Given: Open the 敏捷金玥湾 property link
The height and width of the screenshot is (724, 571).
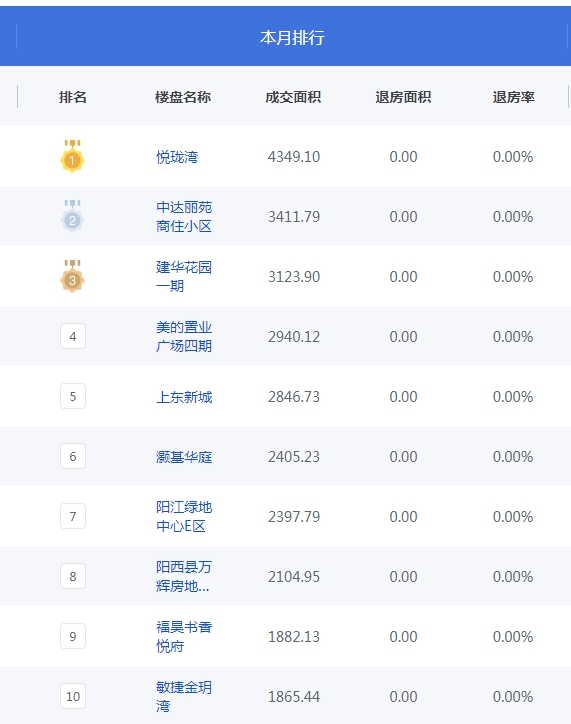Looking at the screenshot, I should [x=184, y=697].
